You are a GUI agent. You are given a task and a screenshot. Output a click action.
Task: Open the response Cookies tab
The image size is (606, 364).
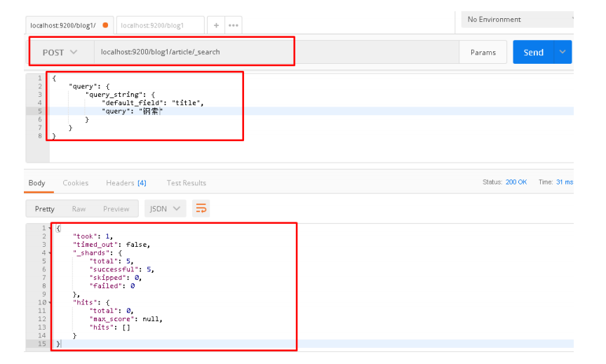point(75,183)
